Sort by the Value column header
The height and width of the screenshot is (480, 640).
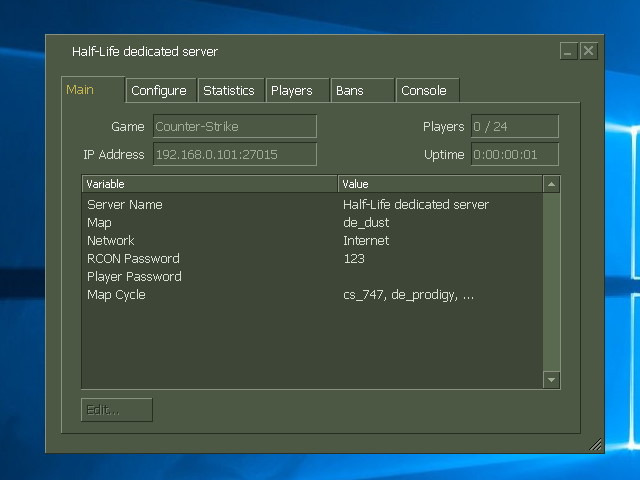440,184
